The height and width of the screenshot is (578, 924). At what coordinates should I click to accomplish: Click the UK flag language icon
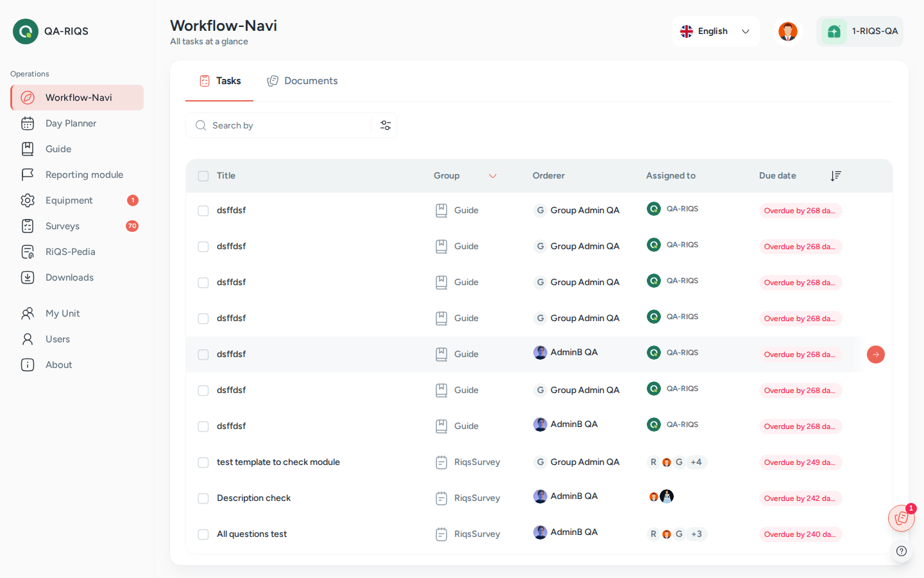pyautogui.click(x=687, y=31)
